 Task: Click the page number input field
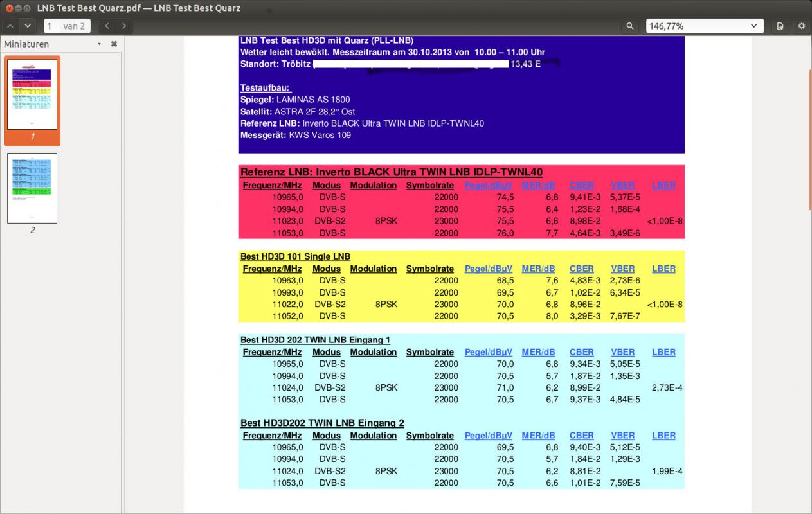(x=67, y=26)
